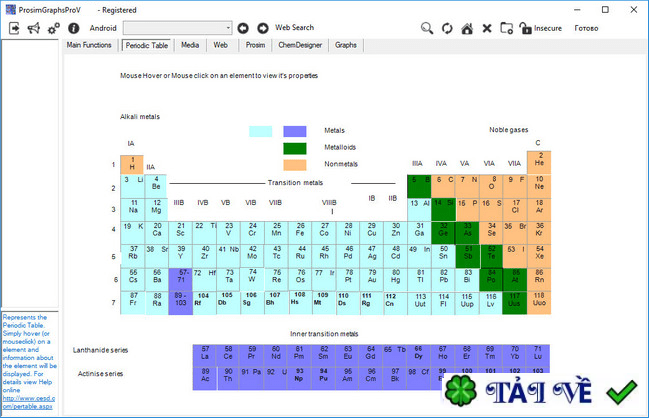The height and width of the screenshot is (418, 649).
Task: Click the Web Search button
Action: tap(294, 28)
